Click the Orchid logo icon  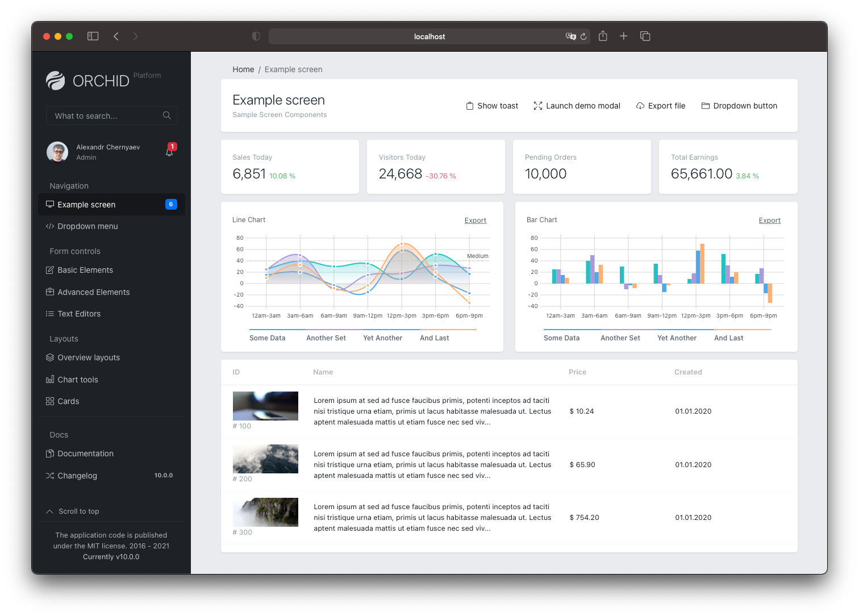56,81
